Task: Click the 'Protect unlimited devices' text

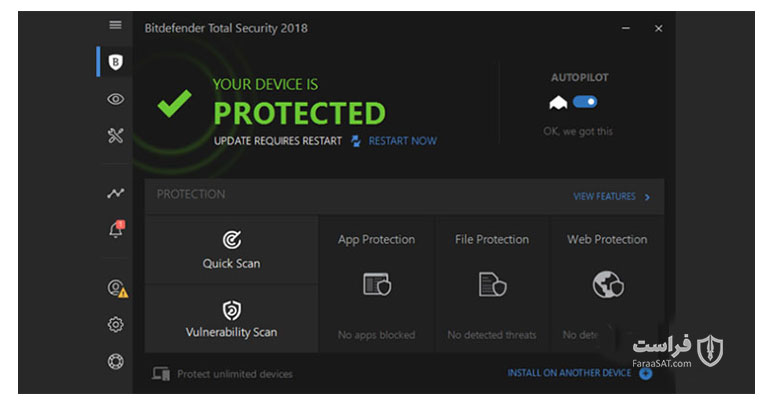Action: [235, 374]
